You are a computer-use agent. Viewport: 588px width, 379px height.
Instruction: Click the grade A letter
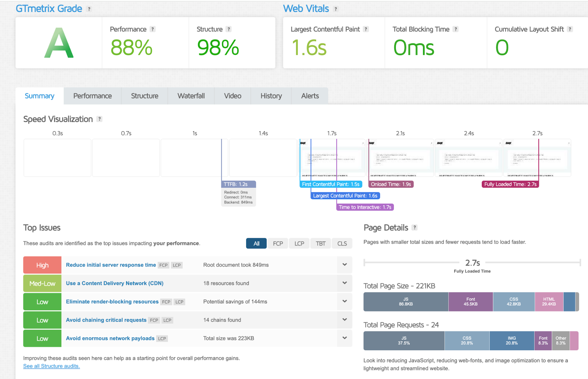pyautogui.click(x=59, y=43)
